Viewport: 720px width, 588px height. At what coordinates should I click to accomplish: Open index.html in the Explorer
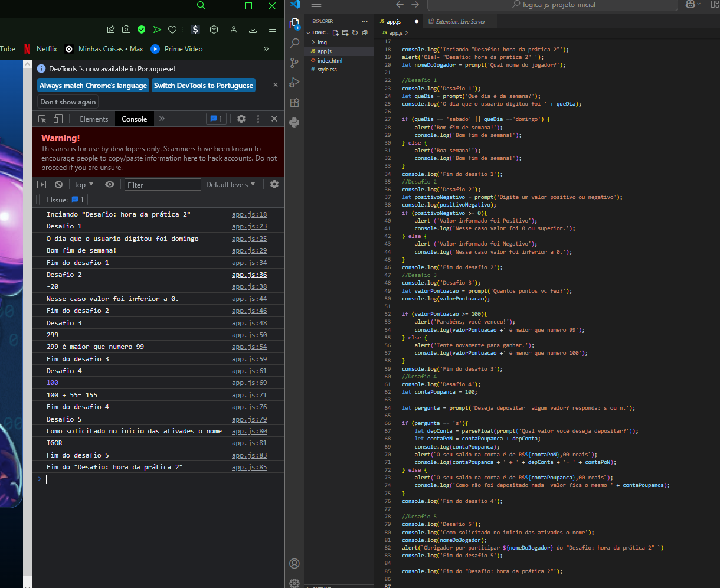[339, 60]
